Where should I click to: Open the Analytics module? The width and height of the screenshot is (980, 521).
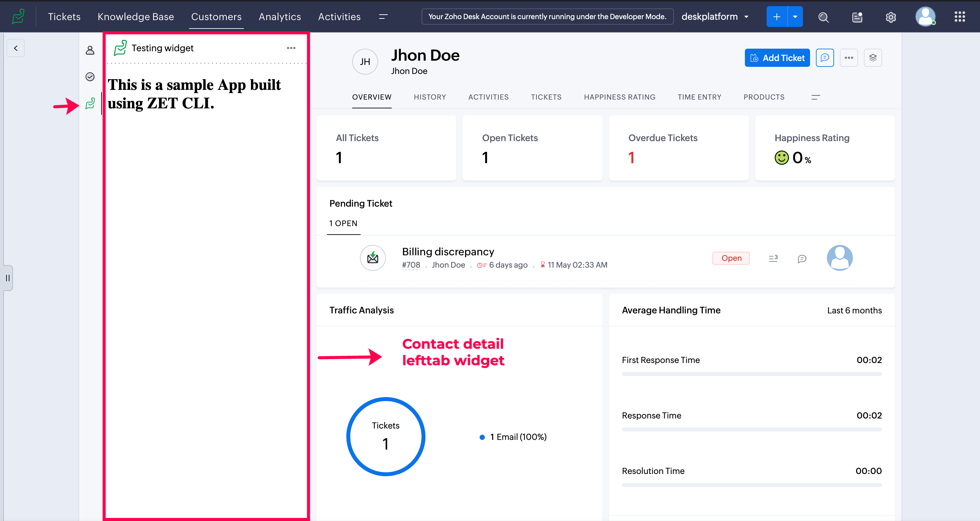click(280, 16)
